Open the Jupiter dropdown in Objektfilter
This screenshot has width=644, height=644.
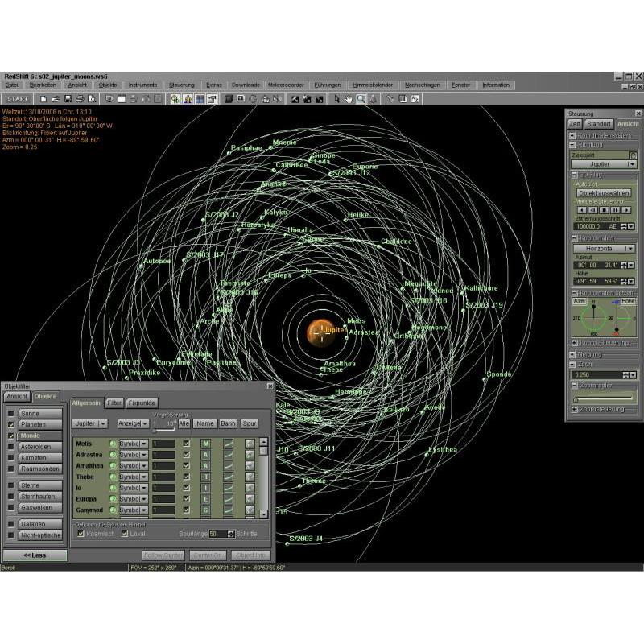tap(89, 423)
